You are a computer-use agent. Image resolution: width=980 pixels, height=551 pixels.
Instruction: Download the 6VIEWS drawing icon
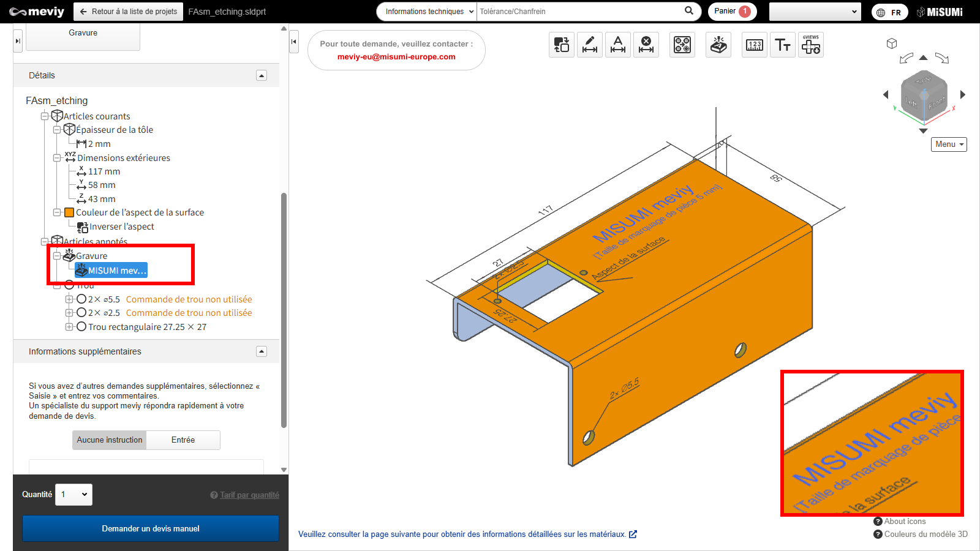(811, 45)
